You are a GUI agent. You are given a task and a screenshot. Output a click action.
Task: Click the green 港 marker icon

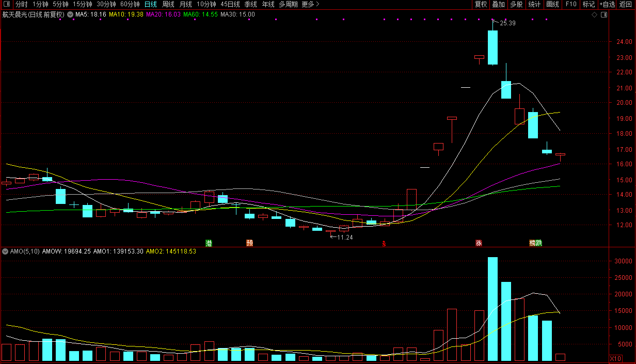coord(209,243)
